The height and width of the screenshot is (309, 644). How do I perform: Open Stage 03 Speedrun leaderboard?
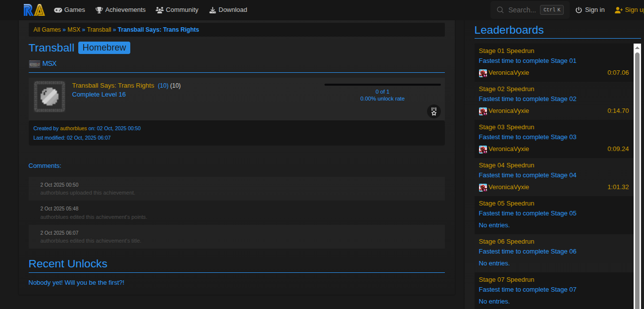pyautogui.click(x=506, y=127)
